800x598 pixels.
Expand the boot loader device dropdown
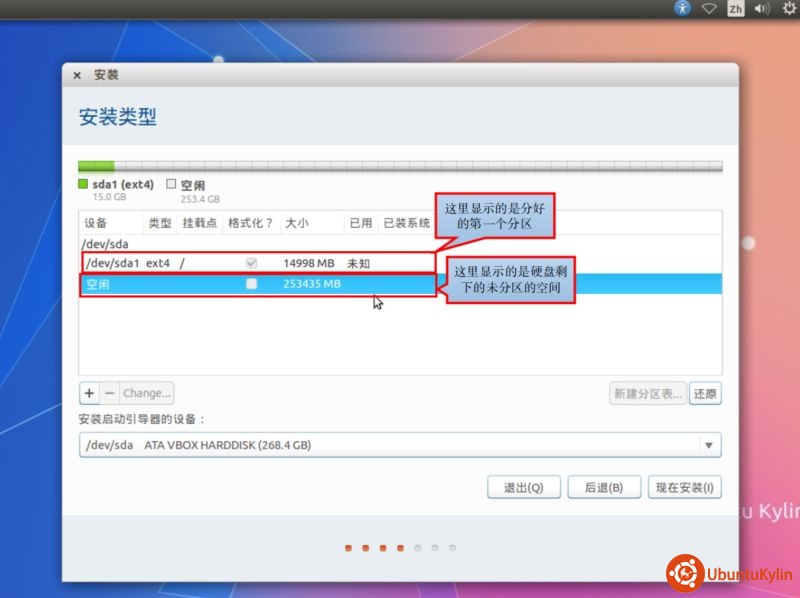click(709, 445)
